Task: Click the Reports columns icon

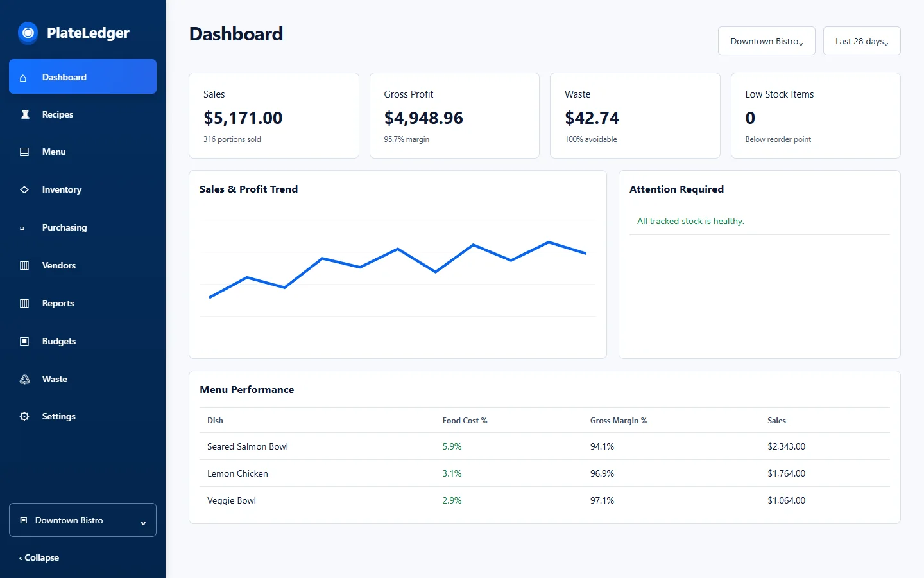Action: 24,304
